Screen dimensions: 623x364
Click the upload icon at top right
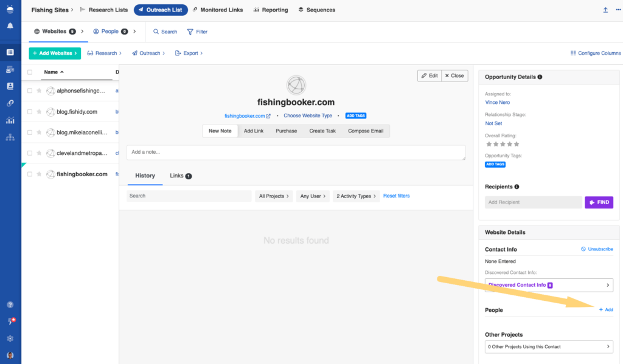[x=605, y=10]
